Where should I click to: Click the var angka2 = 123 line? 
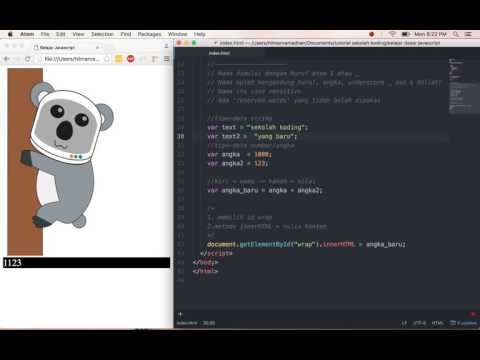238,163
